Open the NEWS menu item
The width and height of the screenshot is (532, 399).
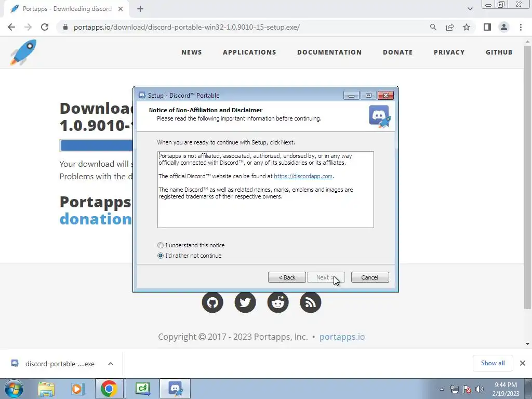(191, 52)
